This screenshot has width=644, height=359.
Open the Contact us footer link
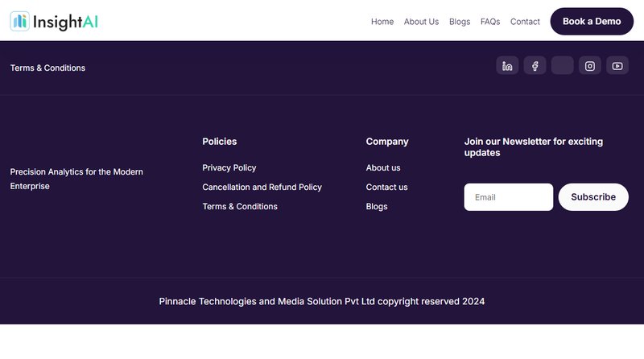coord(386,188)
